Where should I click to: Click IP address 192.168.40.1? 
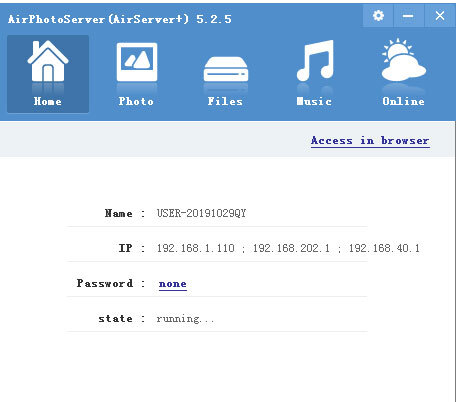(384, 248)
